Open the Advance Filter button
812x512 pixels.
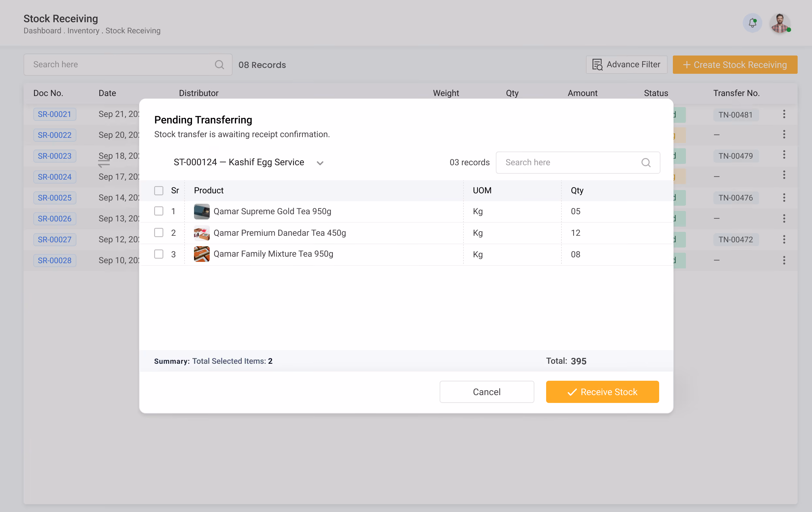point(626,65)
